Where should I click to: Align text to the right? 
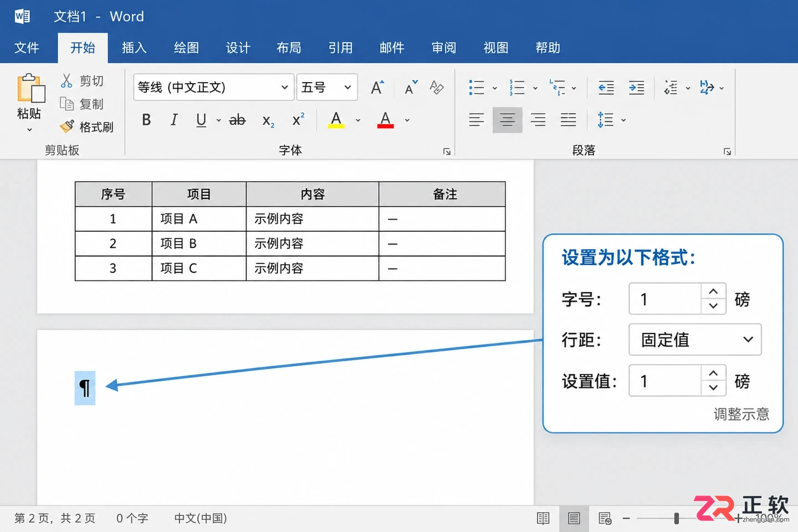(538, 120)
